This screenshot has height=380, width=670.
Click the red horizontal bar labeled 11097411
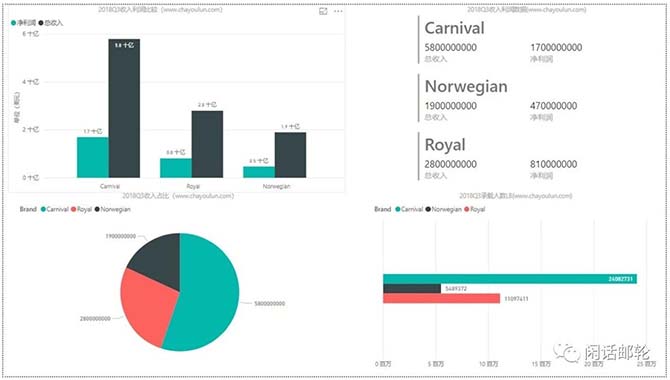(x=441, y=298)
